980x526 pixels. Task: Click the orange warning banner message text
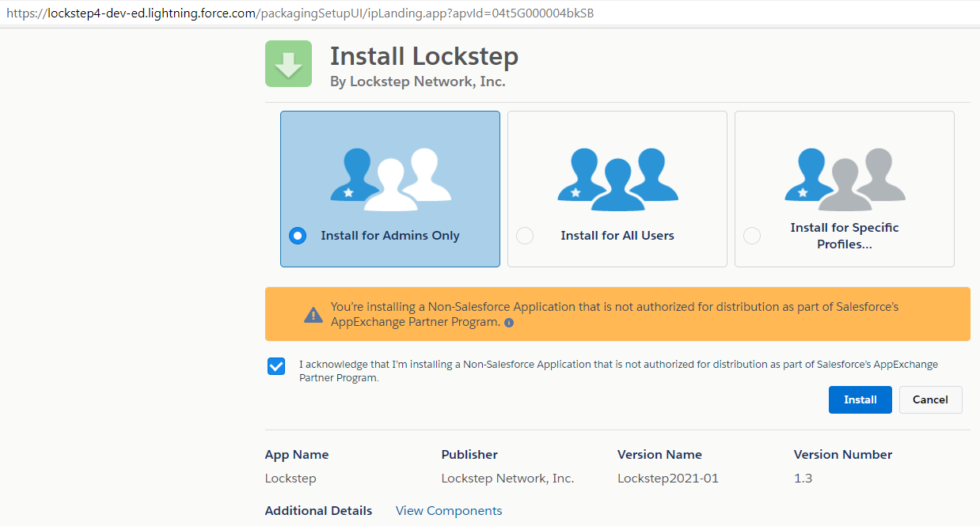(x=614, y=314)
